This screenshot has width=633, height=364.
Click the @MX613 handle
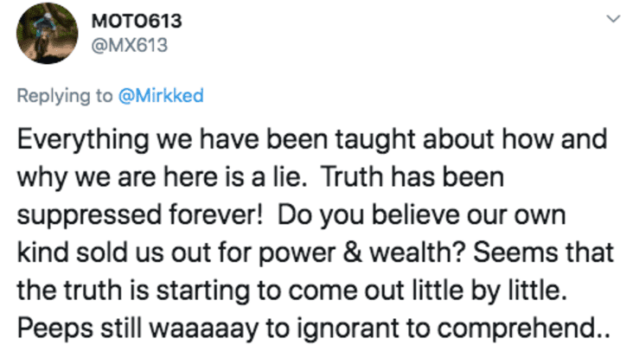click(x=129, y=45)
